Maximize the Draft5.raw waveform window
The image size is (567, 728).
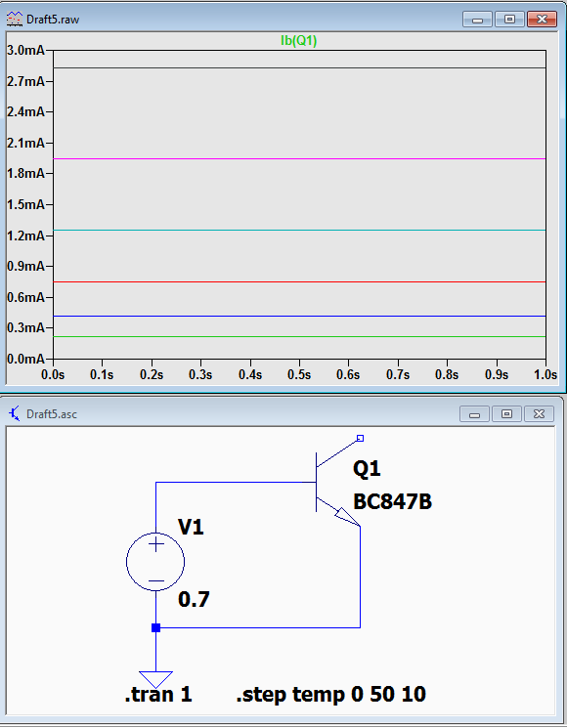(x=509, y=19)
